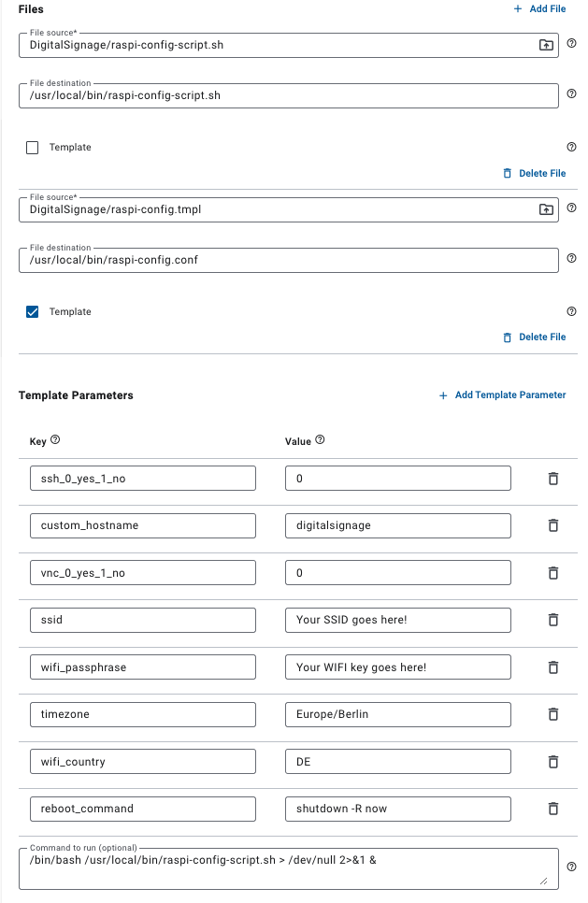Click the Add File button
The height and width of the screenshot is (903, 588).
539,9
